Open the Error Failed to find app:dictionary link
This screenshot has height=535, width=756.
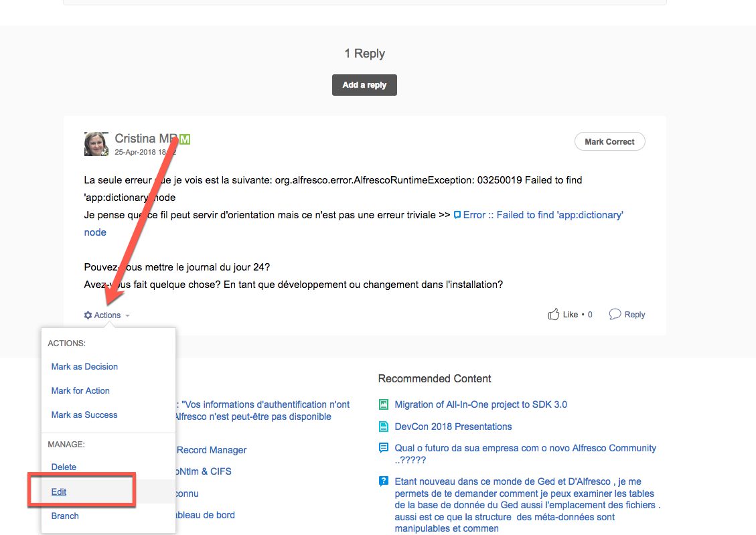point(543,215)
